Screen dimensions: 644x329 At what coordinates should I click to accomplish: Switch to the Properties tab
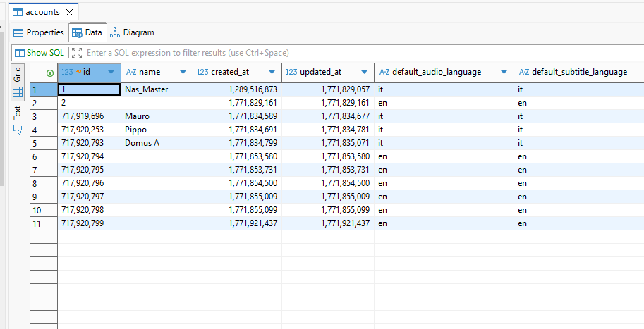pyautogui.click(x=39, y=32)
